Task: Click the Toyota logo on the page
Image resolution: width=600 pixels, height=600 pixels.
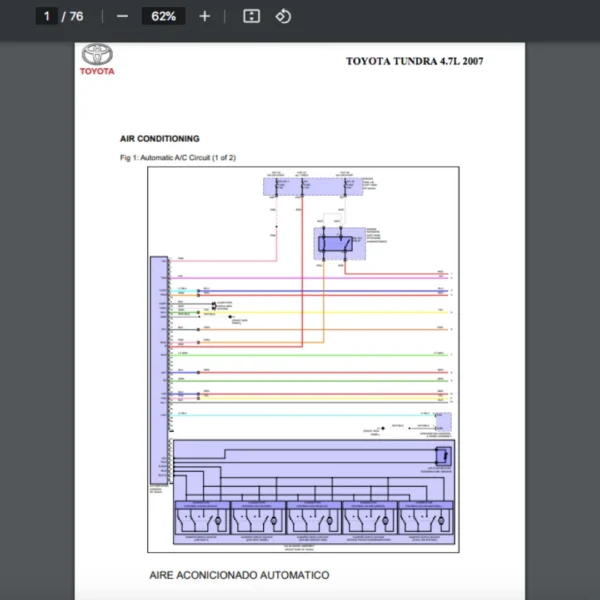Action: tap(98, 59)
